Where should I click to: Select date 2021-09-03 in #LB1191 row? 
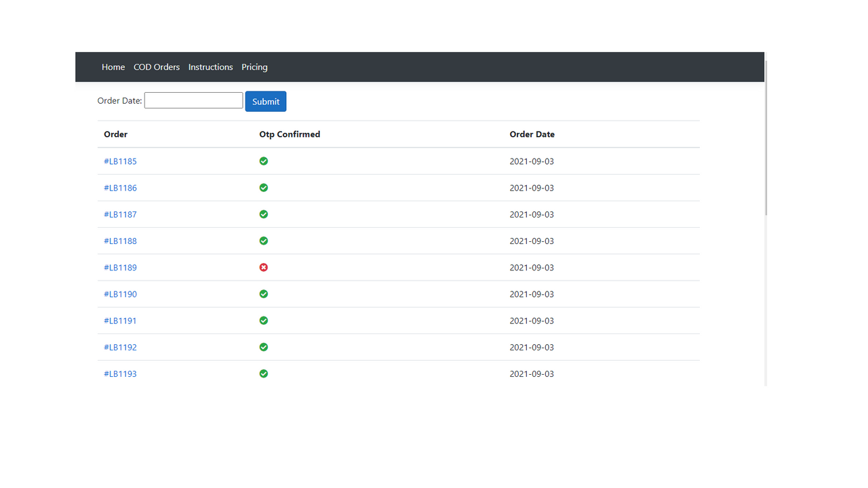(x=532, y=321)
